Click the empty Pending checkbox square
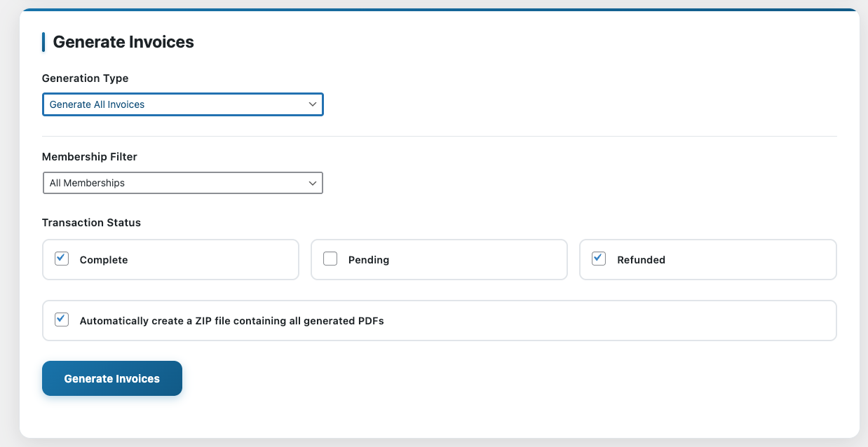 point(330,259)
